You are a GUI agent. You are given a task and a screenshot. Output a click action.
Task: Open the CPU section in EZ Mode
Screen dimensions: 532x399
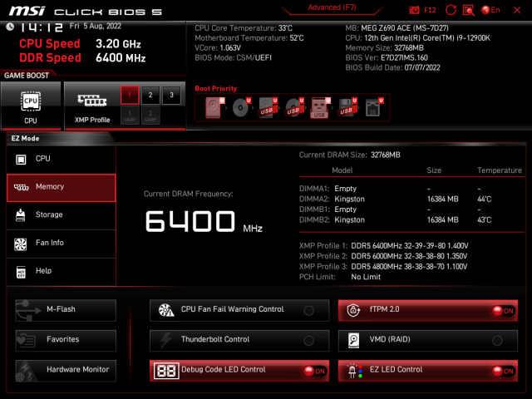(x=61, y=159)
